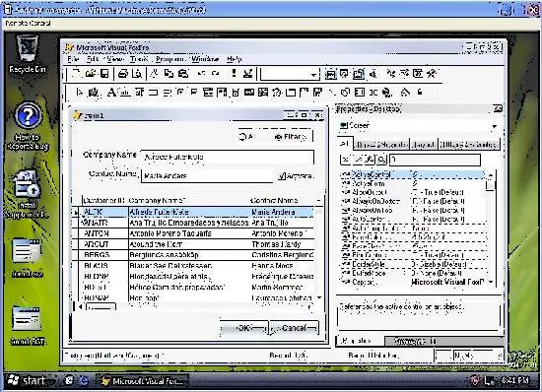This screenshot has height=392, width=542.
Task: Click the View Classes books icon
Action: click(x=93, y=93)
